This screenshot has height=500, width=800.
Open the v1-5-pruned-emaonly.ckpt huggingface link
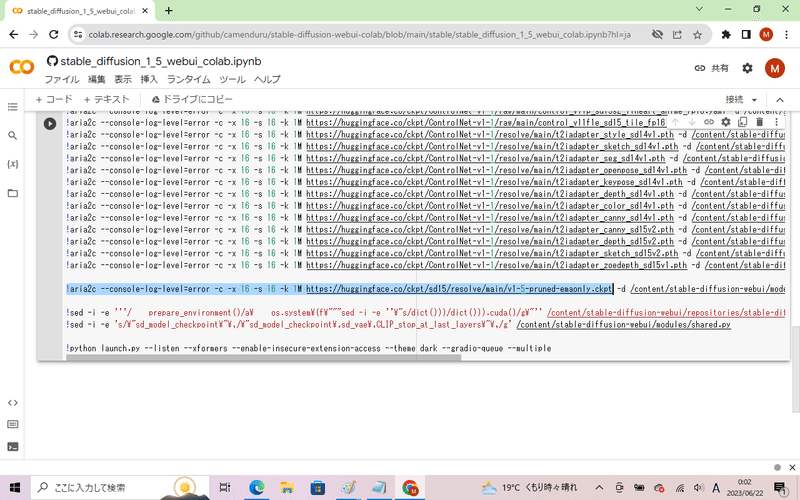click(x=459, y=289)
